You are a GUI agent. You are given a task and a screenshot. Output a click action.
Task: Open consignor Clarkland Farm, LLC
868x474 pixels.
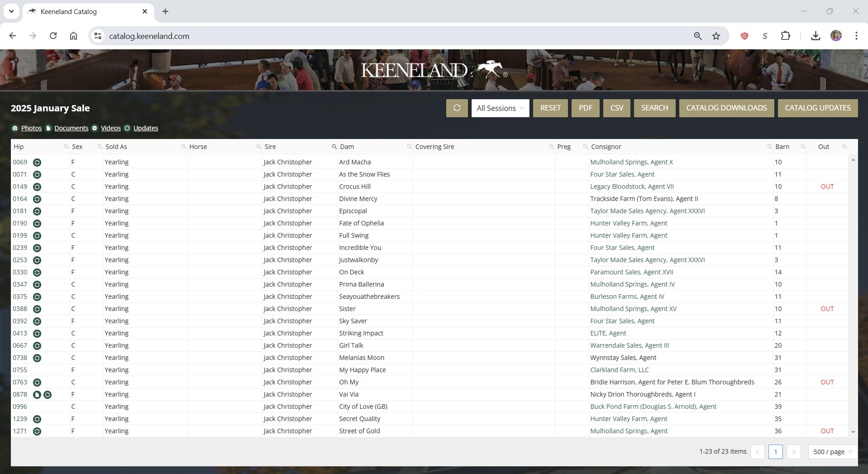click(x=619, y=370)
